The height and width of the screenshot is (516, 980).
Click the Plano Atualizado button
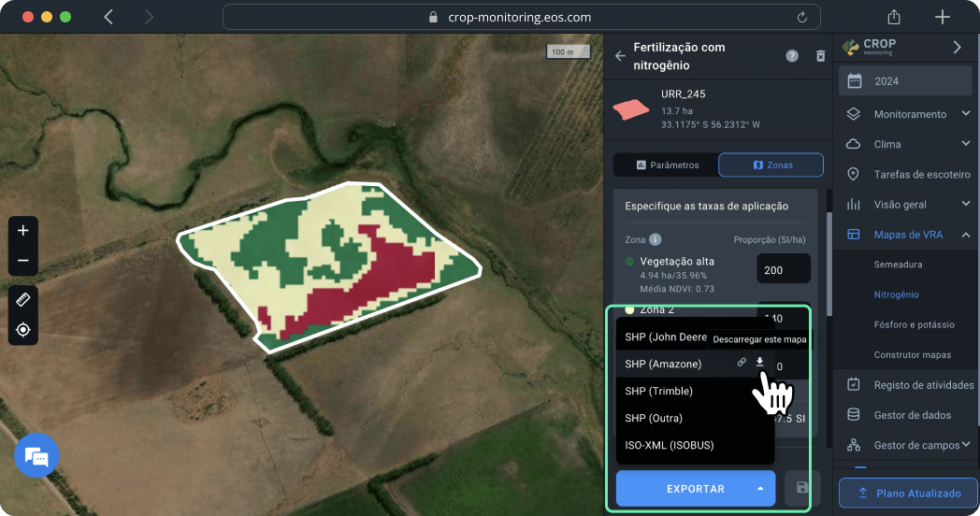(908, 493)
